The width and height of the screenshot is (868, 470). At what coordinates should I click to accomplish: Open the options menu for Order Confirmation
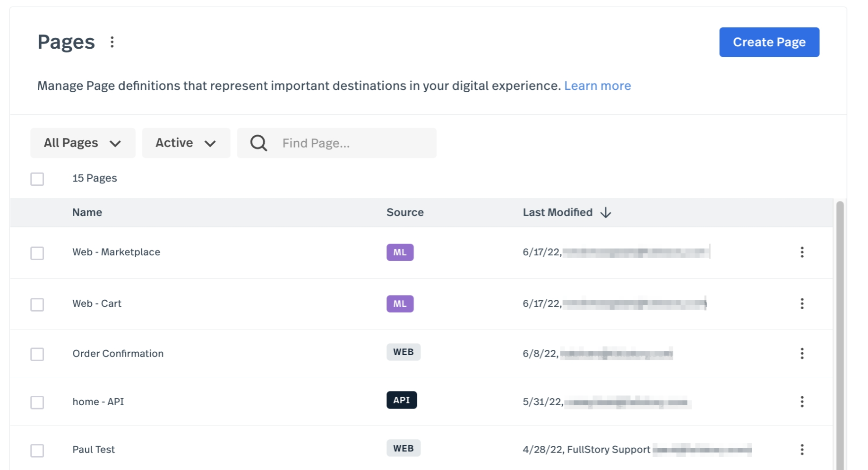(x=802, y=354)
